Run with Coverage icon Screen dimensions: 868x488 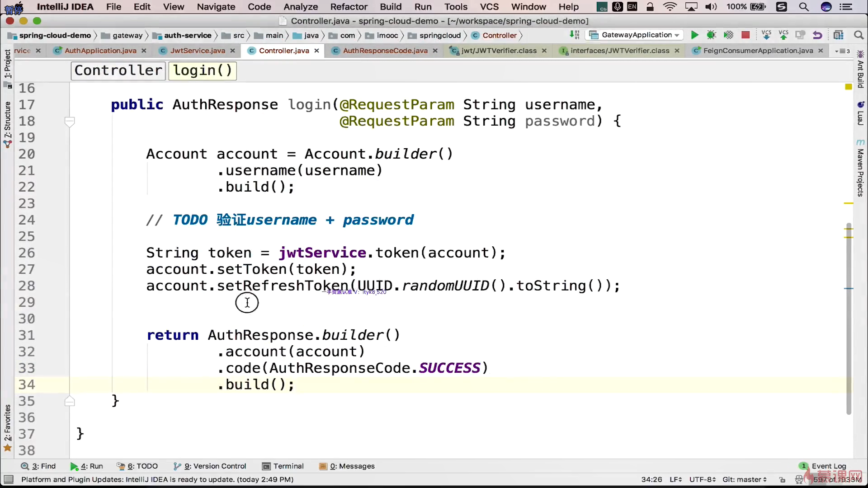[728, 35]
